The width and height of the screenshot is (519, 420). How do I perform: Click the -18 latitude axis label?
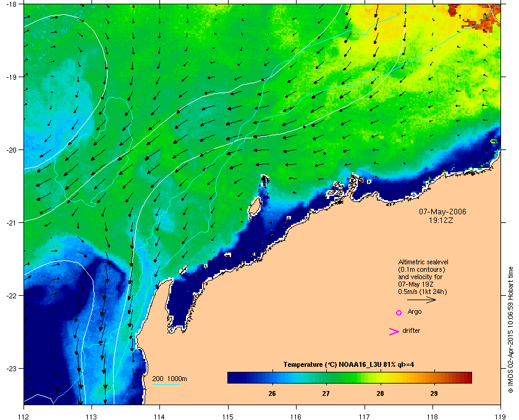[11, 4]
